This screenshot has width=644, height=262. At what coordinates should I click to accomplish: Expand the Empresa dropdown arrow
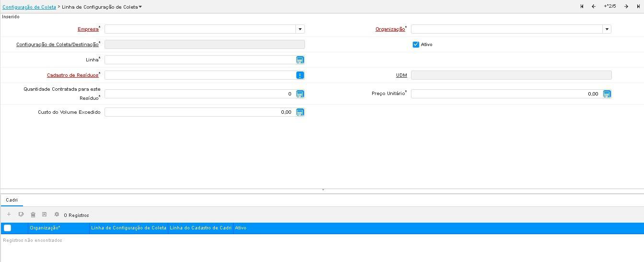pos(300,29)
